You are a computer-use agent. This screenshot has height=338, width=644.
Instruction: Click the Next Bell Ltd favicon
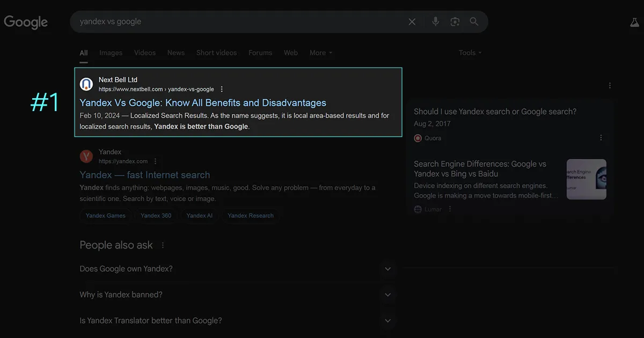pyautogui.click(x=86, y=84)
